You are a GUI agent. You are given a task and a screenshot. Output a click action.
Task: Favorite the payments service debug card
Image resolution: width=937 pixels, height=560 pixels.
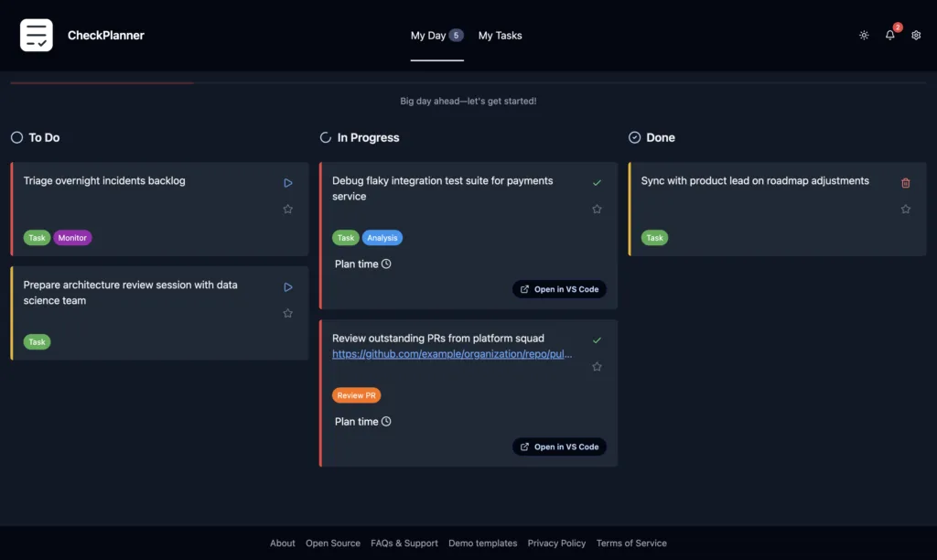597,209
